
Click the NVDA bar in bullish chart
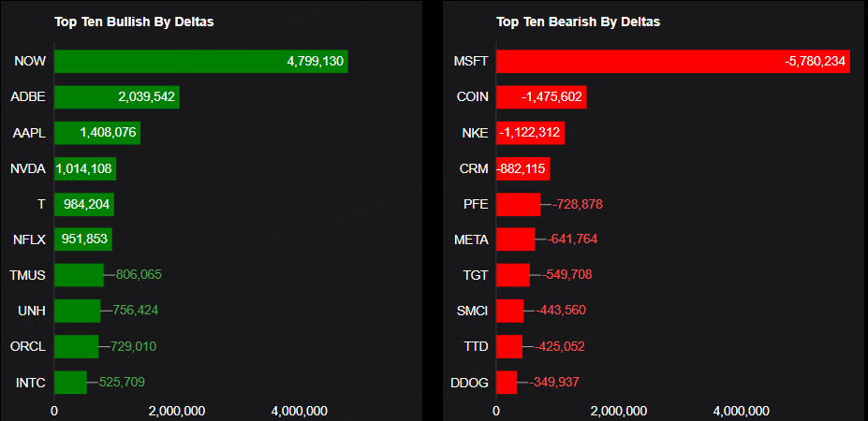pos(84,169)
